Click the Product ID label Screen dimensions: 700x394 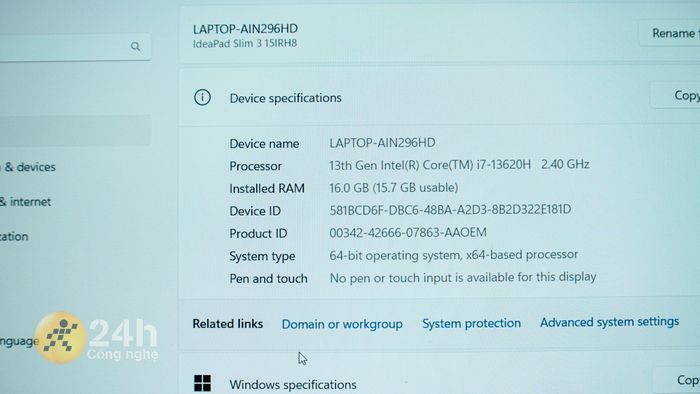[258, 233]
